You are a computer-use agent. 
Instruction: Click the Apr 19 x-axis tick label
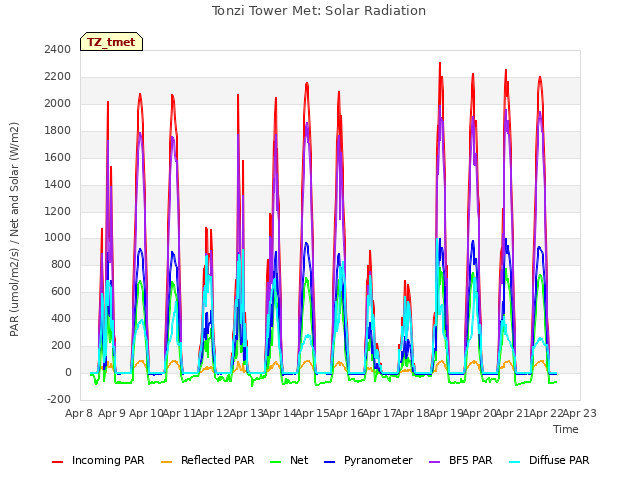(446, 413)
